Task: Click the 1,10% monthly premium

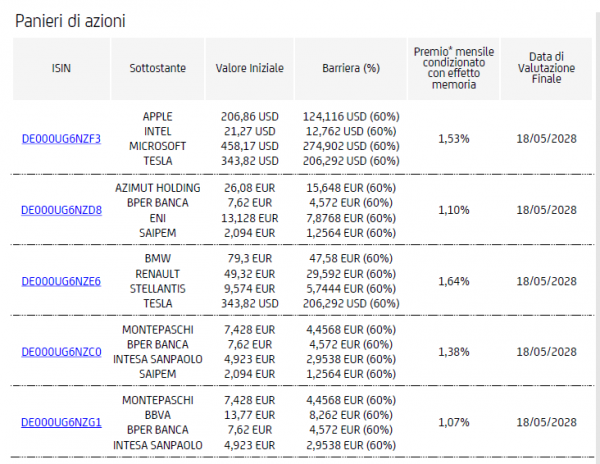Action: [454, 210]
